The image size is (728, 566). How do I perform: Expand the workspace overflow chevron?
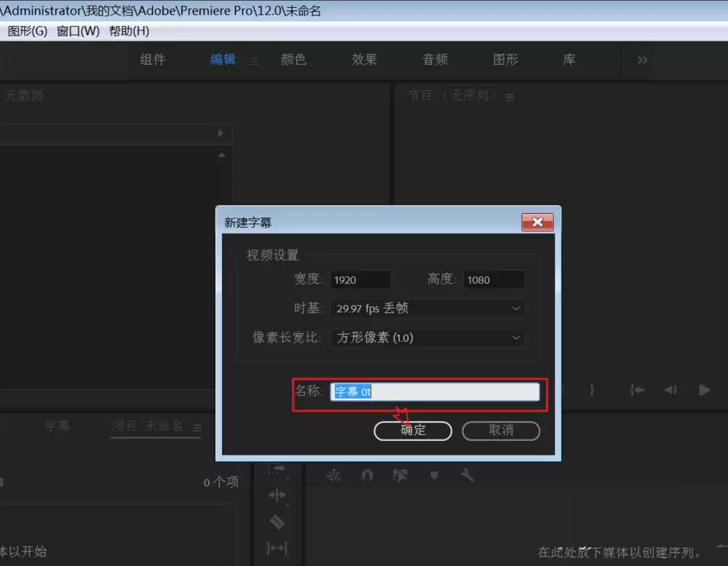[x=642, y=60]
